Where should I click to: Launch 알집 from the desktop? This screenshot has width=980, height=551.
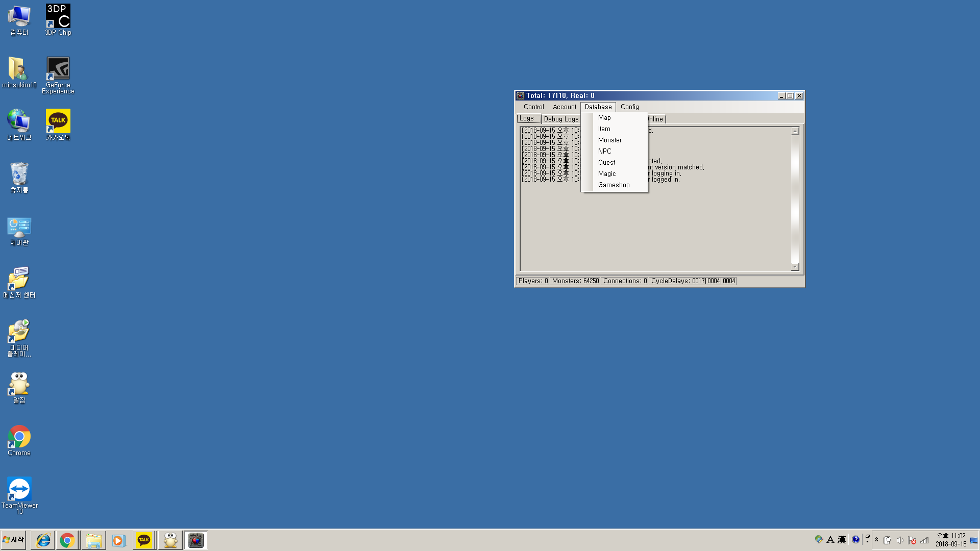19,388
